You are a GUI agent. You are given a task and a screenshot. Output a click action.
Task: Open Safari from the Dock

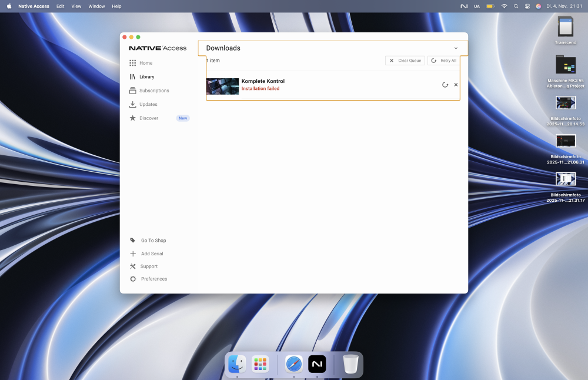[294, 364]
